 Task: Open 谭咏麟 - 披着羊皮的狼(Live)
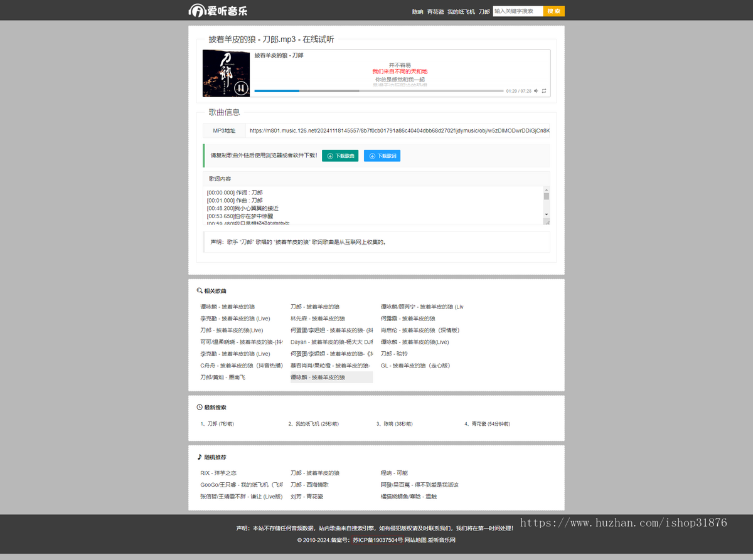click(x=415, y=342)
